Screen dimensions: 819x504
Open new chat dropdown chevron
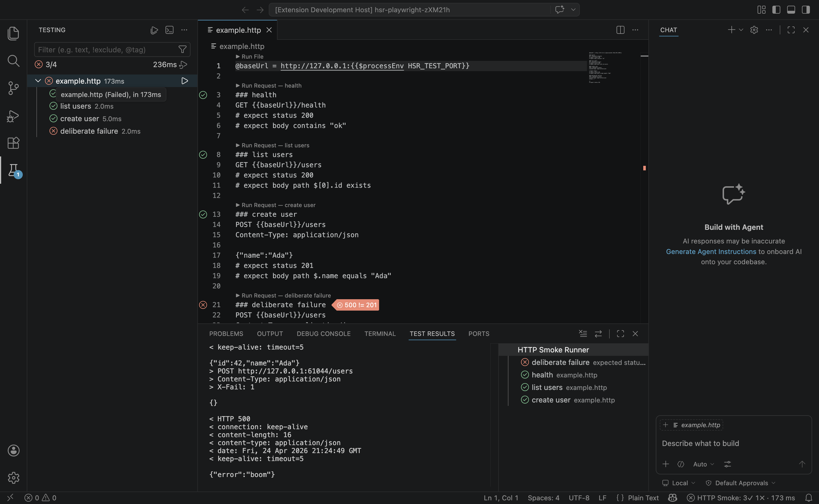pyautogui.click(x=741, y=30)
